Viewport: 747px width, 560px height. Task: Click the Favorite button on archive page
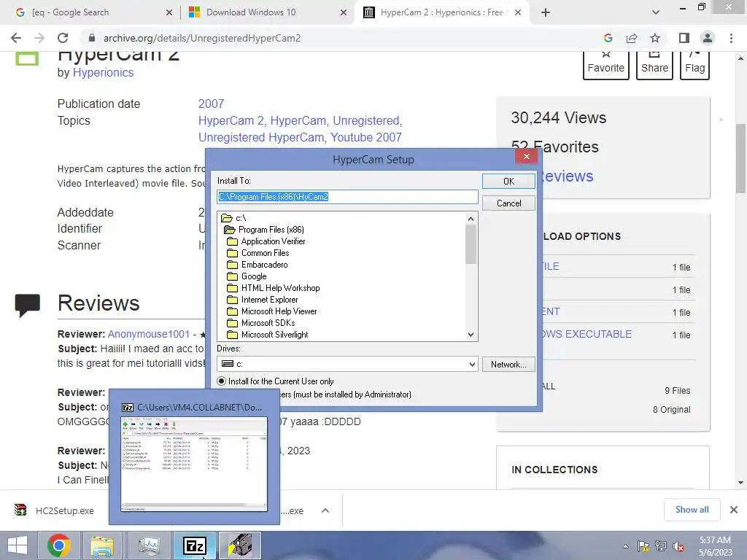point(606,65)
